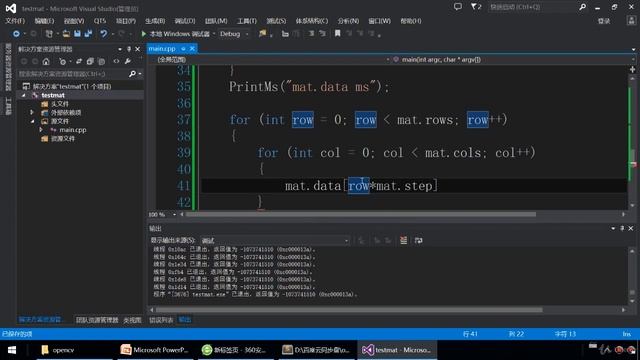
Task: Click the Save All toolbar icon
Action: (88, 34)
